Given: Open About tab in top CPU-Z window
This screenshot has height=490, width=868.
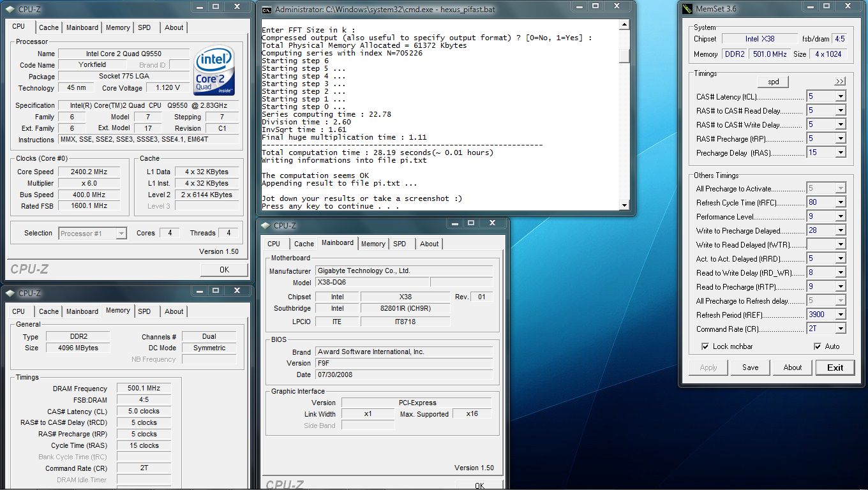Looking at the screenshot, I should click(x=174, y=27).
